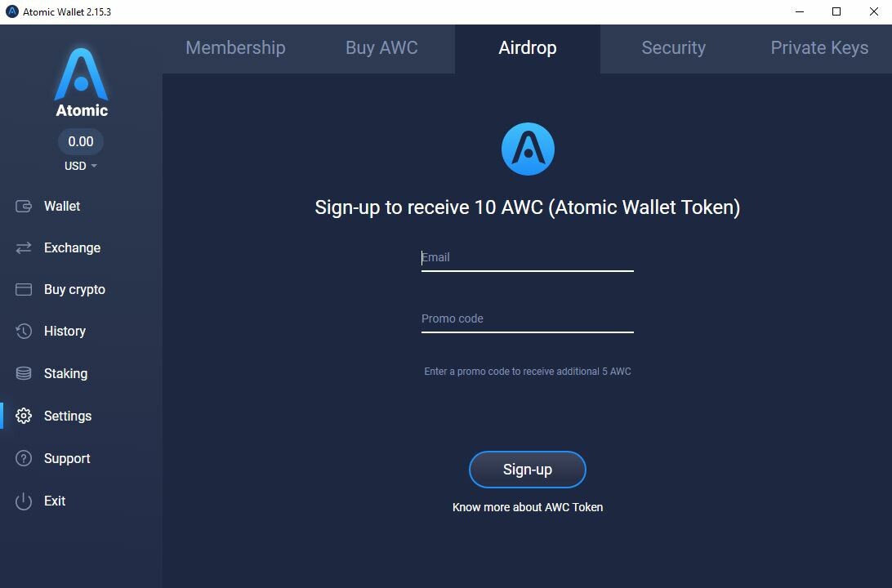
Task: Focus the Email input field
Action: 528,258
